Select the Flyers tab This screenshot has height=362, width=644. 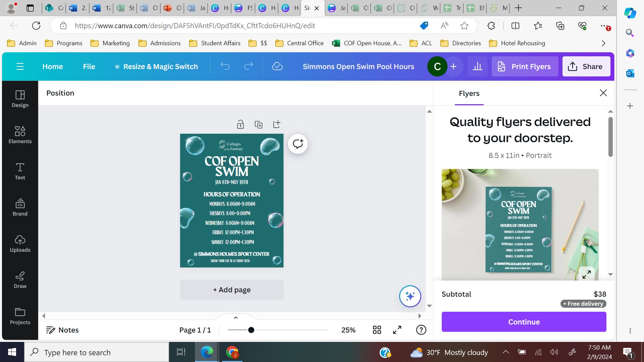pyautogui.click(x=469, y=94)
